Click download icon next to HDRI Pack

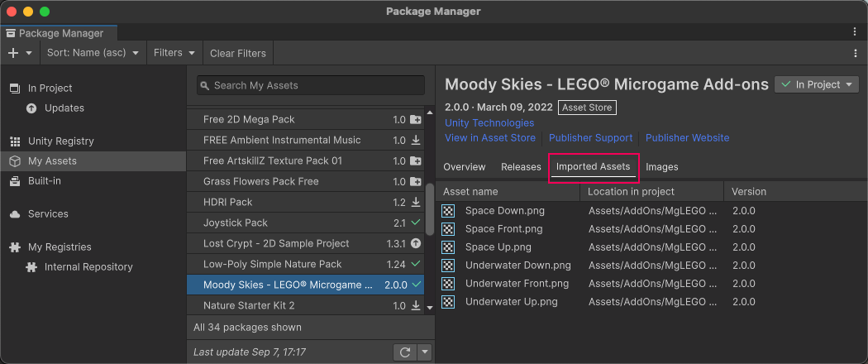(416, 202)
